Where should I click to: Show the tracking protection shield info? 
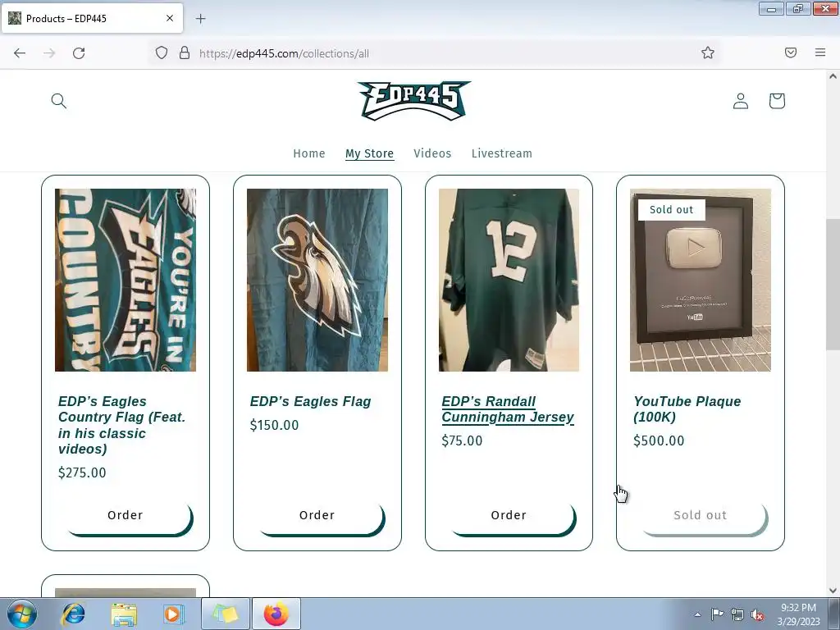[x=162, y=52]
